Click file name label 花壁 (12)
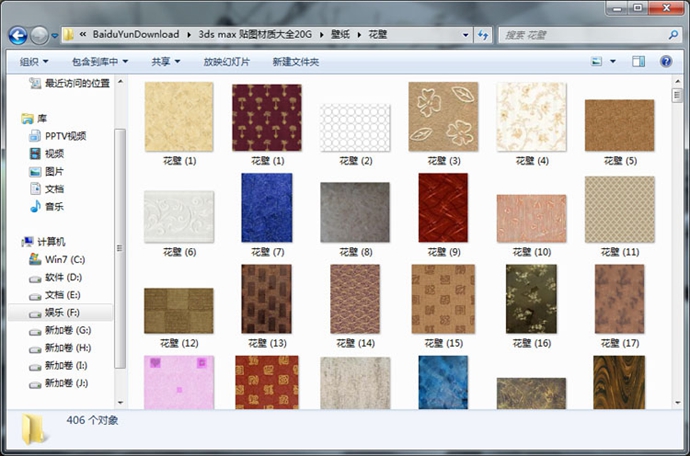 click(179, 343)
